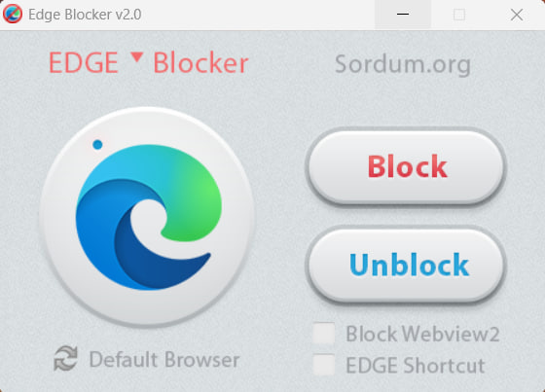This screenshot has width=545, height=392.
Task: Click the greyed-out maximize window button
Action: point(459,15)
